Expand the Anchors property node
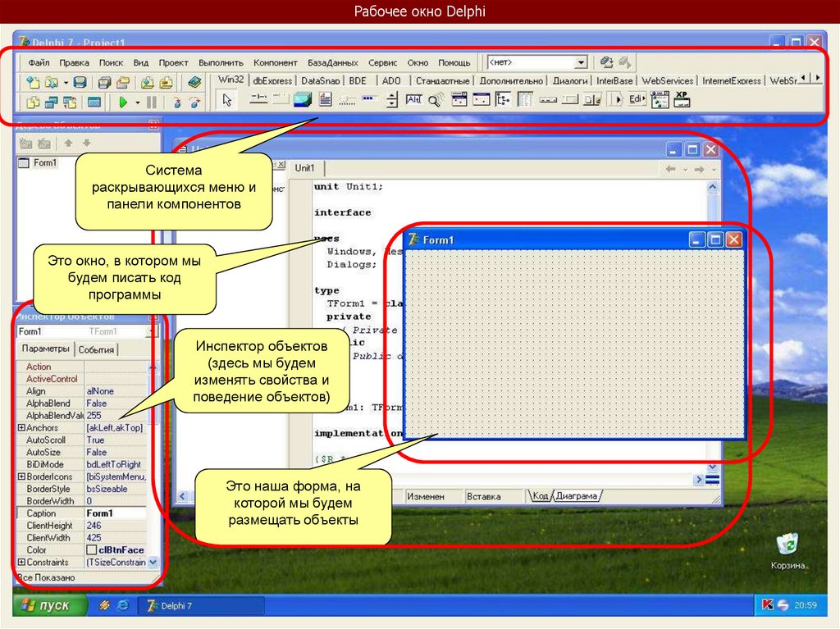 pos(21,428)
